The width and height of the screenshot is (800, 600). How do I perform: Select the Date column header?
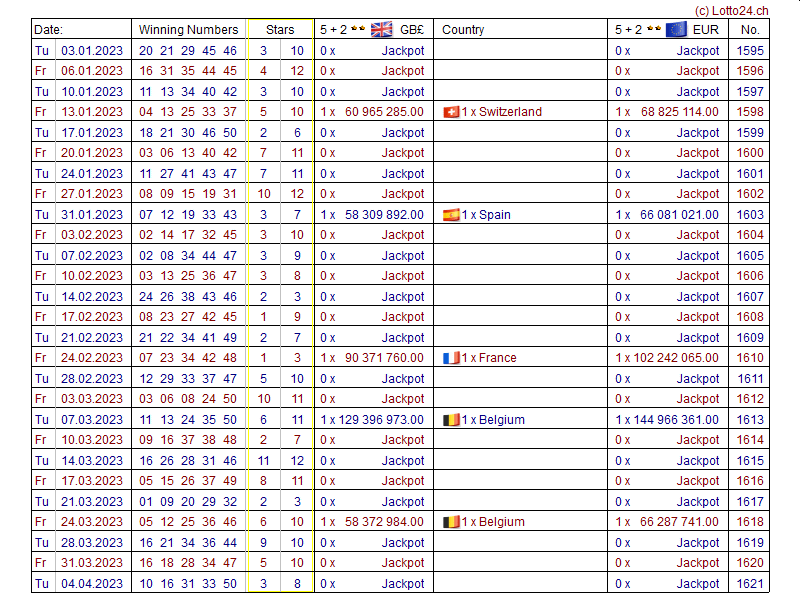pos(48,30)
